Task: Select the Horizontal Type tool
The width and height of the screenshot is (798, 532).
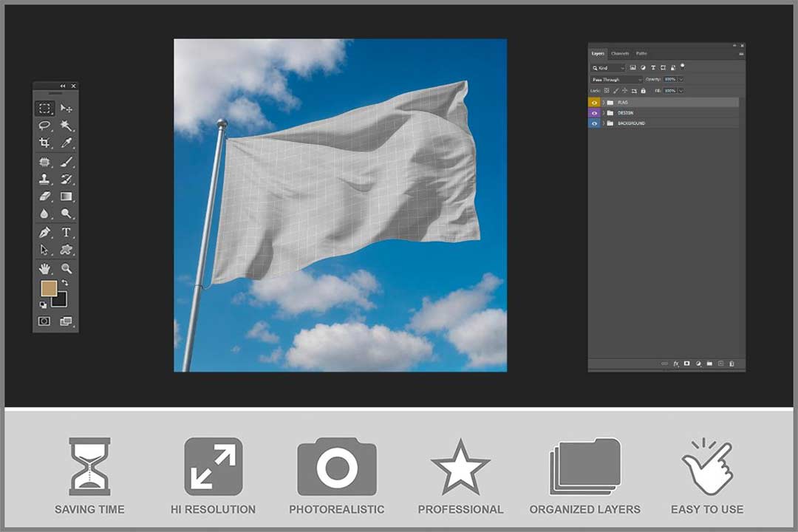Action: tap(66, 232)
